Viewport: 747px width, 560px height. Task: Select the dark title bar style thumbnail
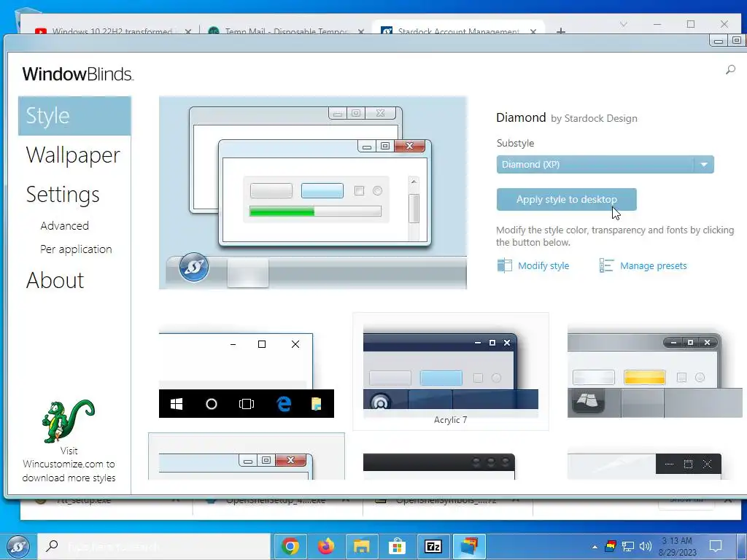(x=438, y=466)
